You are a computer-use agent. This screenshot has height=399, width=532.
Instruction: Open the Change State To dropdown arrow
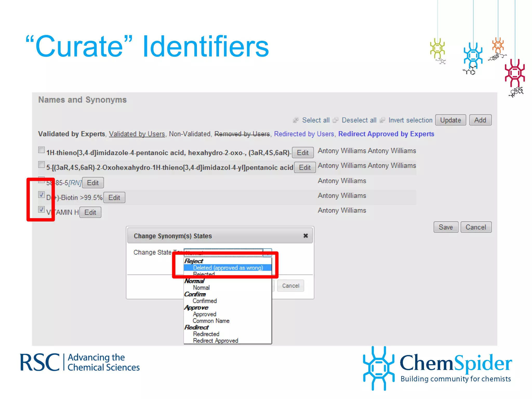[268, 253]
